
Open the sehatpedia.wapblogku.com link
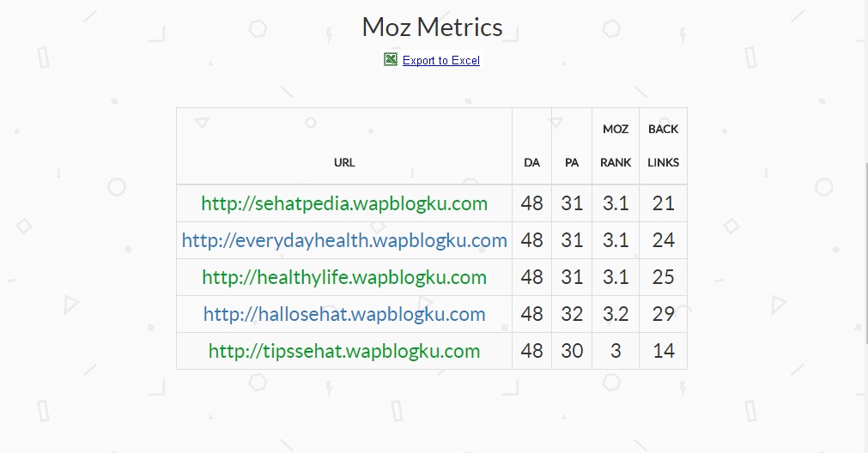[x=344, y=203]
